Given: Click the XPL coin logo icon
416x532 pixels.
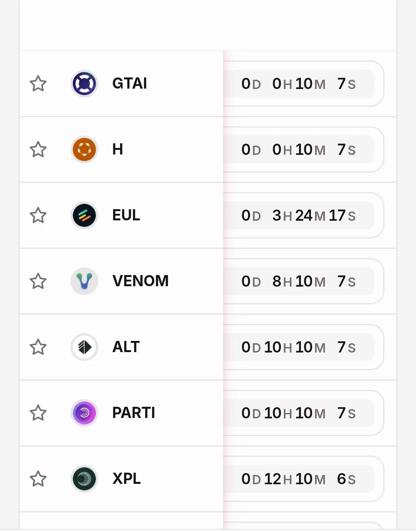Looking at the screenshot, I should 84,479.
